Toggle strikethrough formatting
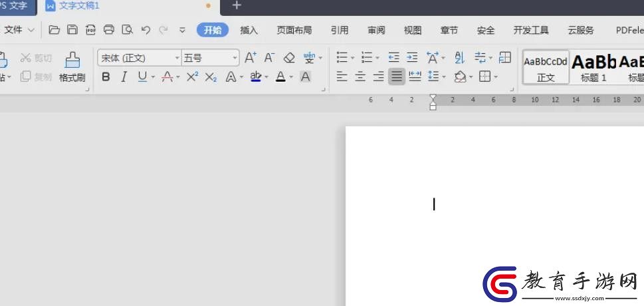644x306 pixels. (x=167, y=76)
